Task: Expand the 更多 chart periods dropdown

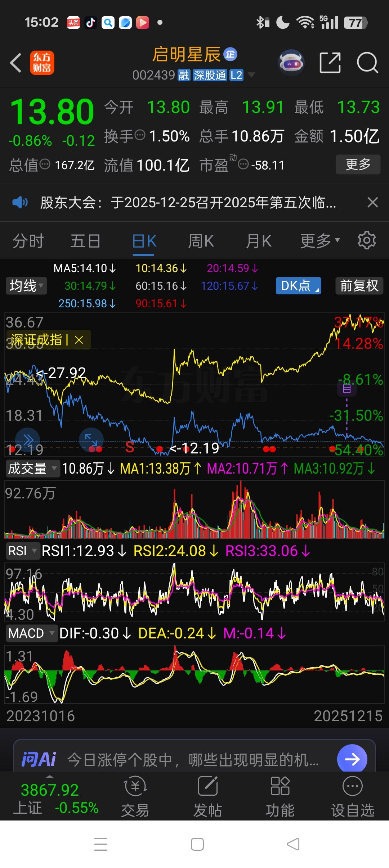Action: (320, 241)
